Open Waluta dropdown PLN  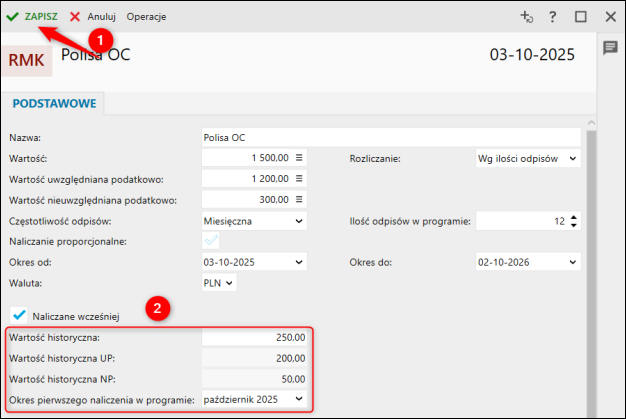point(219,283)
